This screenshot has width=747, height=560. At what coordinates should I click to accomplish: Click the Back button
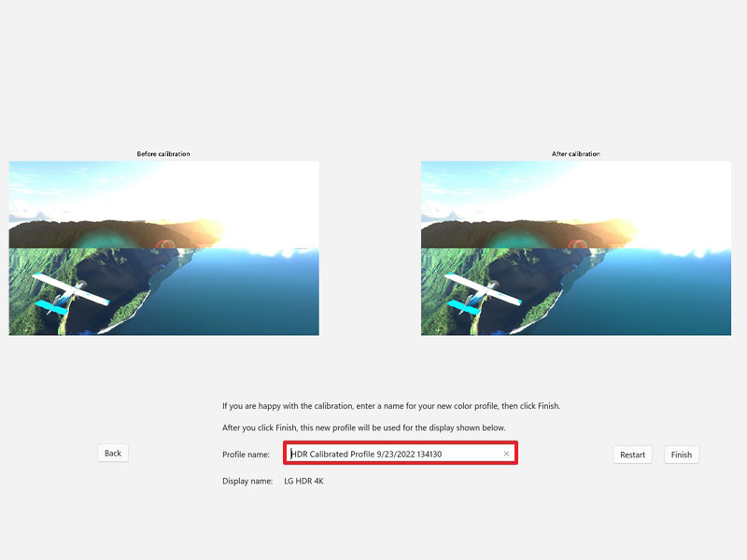[113, 453]
